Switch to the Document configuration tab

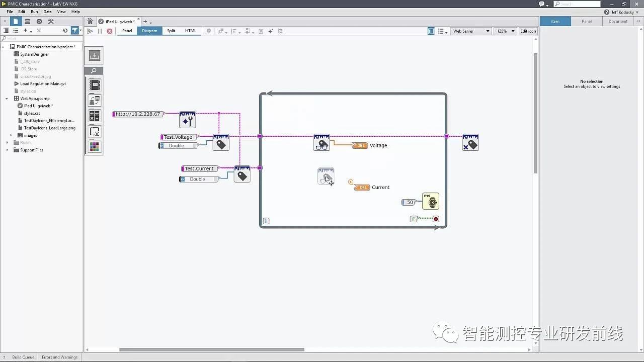pyautogui.click(x=618, y=21)
